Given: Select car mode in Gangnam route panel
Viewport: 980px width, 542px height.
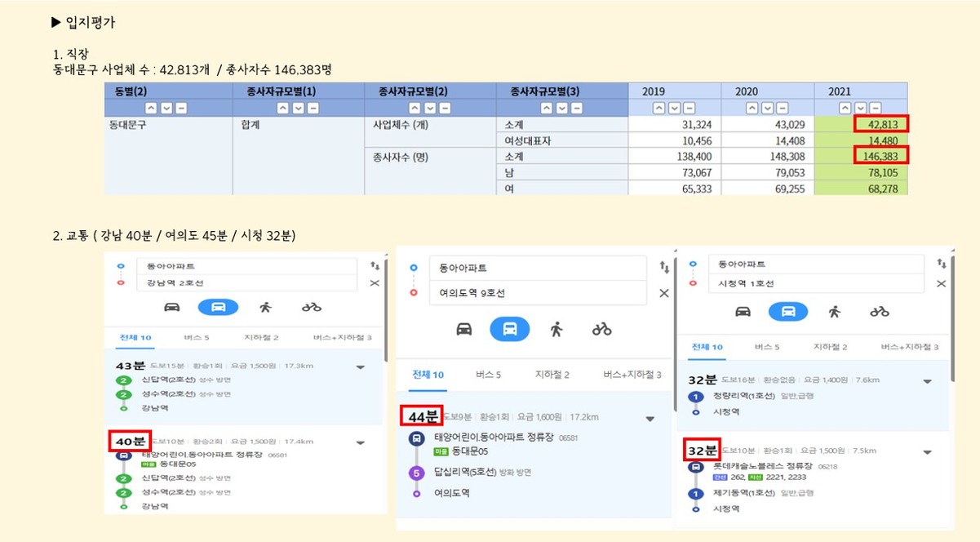Looking at the screenshot, I should [x=172, y=307].
